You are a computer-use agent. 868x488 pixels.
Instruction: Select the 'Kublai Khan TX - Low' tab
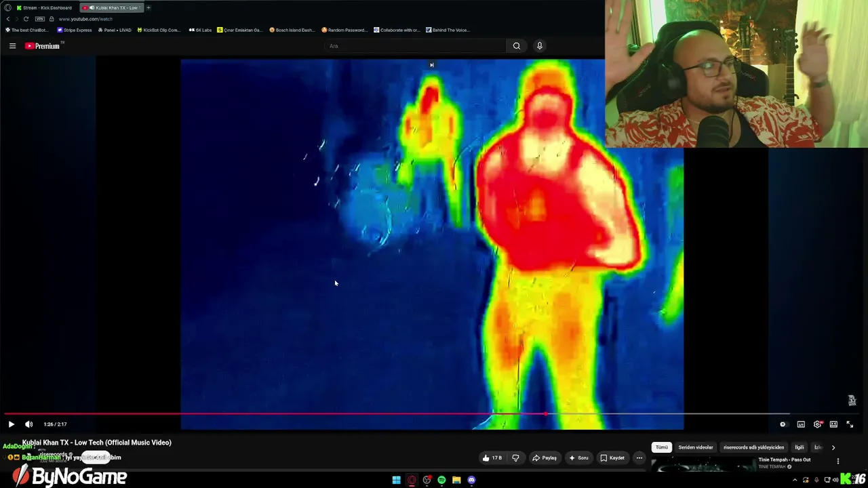(x=111, y=7)
